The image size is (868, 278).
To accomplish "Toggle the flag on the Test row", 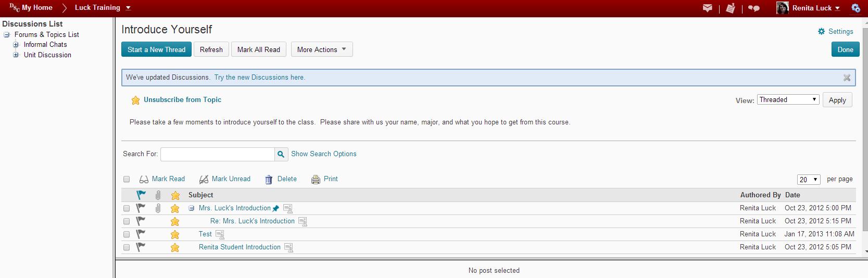I will 141,234.
